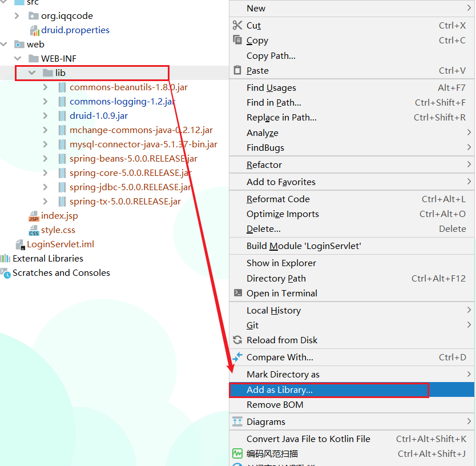Click the org.iqqcode package icon
This screenshot has height=466, width=476.
coord(34,15)
